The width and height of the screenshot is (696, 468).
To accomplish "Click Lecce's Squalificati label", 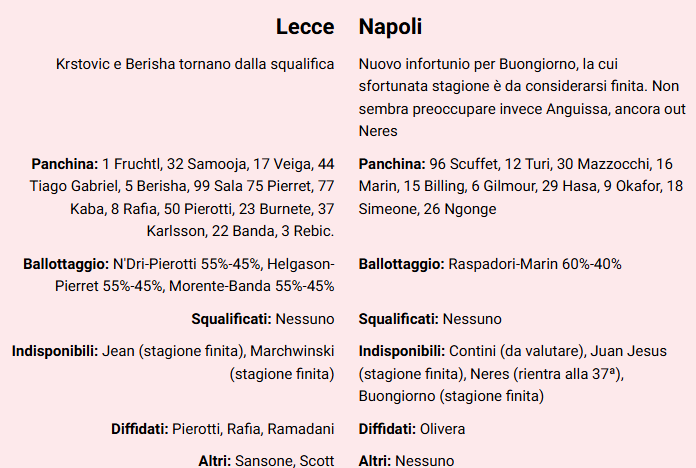I will tap(231, 319).
